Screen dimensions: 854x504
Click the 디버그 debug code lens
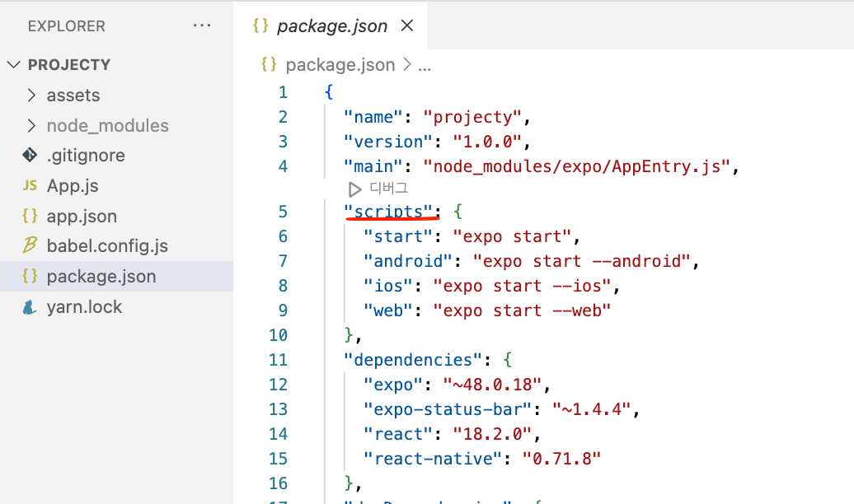pos(388,189)
